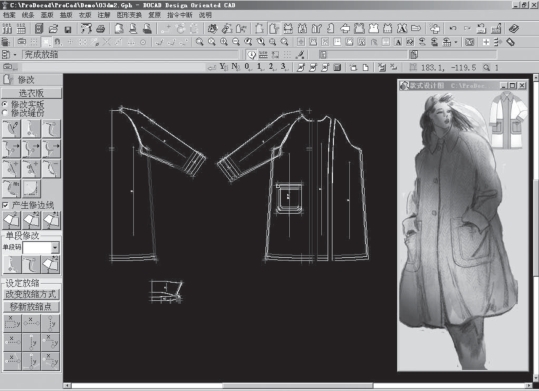The image size is (539, 391).
Task: Click the pocket pattern piece on canvas
Action: coord(289,198)
